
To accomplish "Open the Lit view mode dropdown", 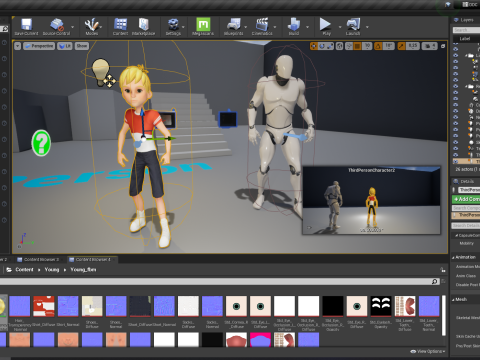I will (x=65, y=46).
